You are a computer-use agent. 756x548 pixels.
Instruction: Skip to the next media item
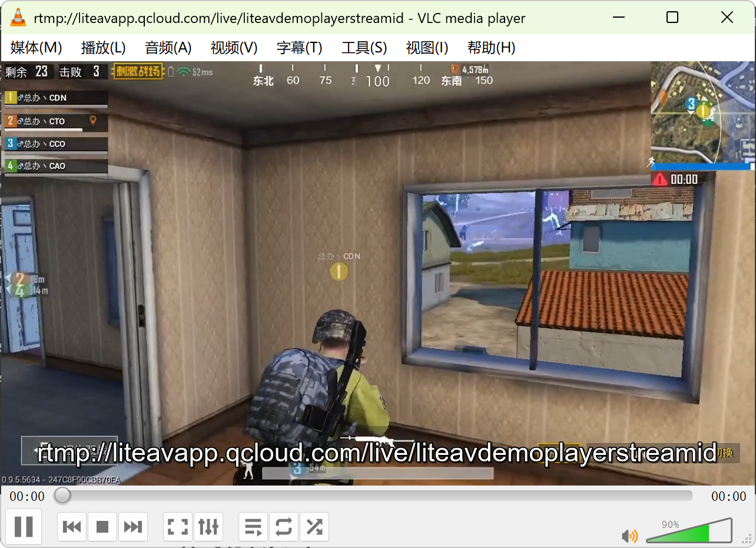coord(133,527)
